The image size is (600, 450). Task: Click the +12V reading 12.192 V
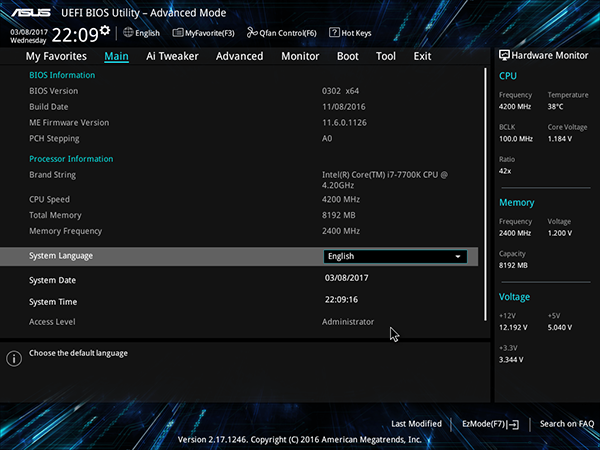pos(513,328)
